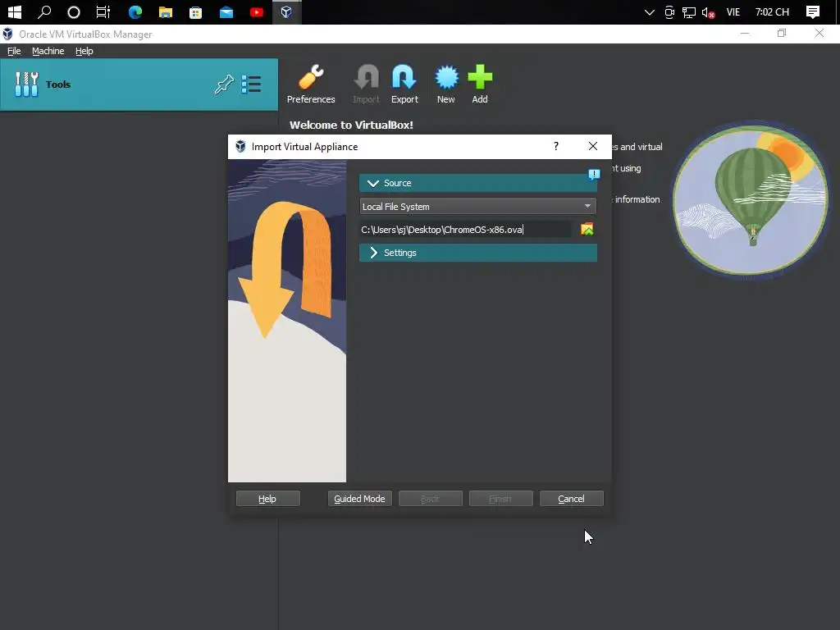Click the network tray icon
The width and height of the screenshot is (840, 630).
pos(689,11)
